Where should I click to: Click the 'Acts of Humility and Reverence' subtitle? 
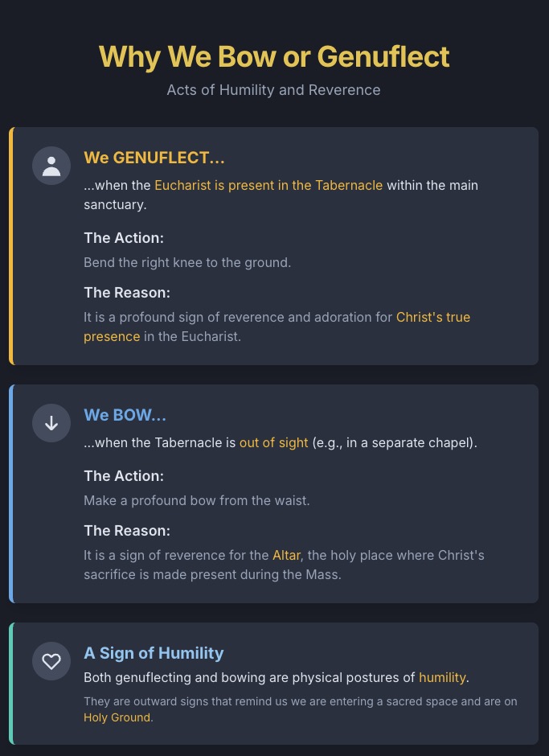(x=274, y=90)
